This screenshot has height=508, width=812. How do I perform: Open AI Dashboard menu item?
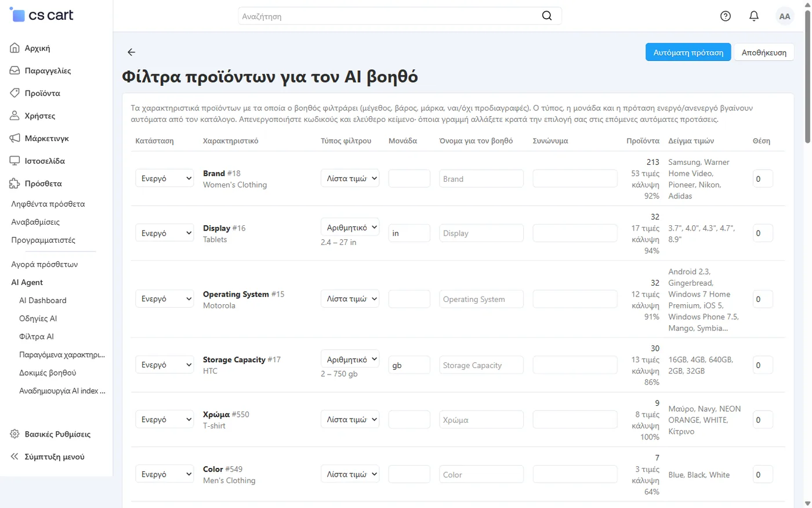(43, 300)
